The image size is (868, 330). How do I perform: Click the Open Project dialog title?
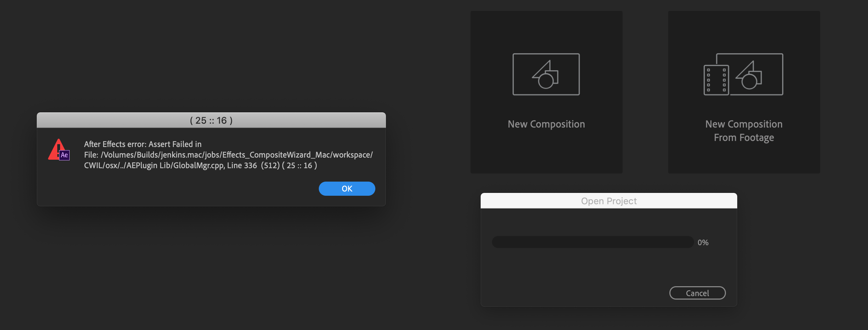coord(609,201)
